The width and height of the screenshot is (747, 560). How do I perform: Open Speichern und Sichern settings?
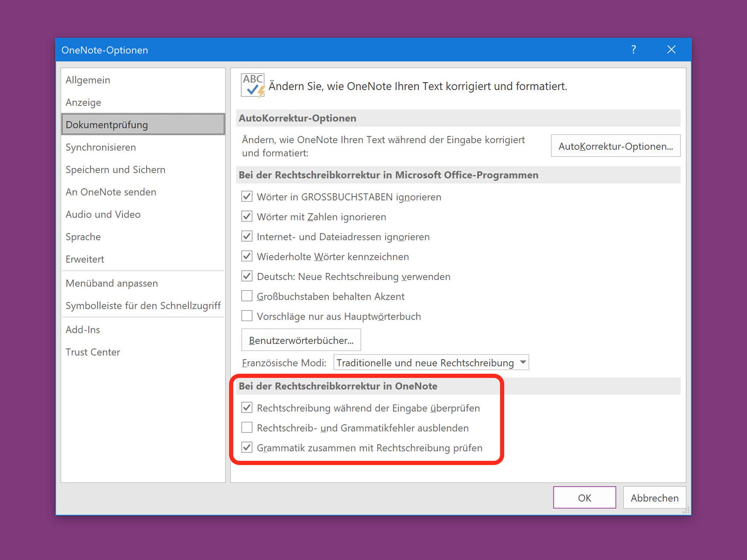point(143,169)
